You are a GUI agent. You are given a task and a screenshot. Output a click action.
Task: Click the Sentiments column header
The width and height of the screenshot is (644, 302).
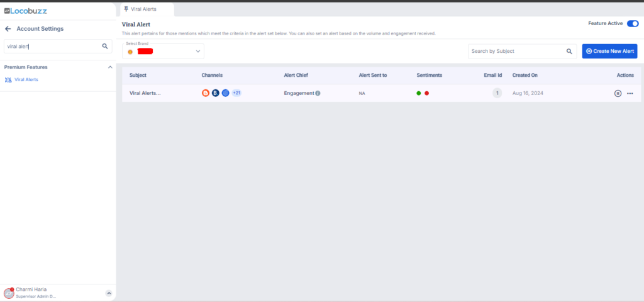429,75
